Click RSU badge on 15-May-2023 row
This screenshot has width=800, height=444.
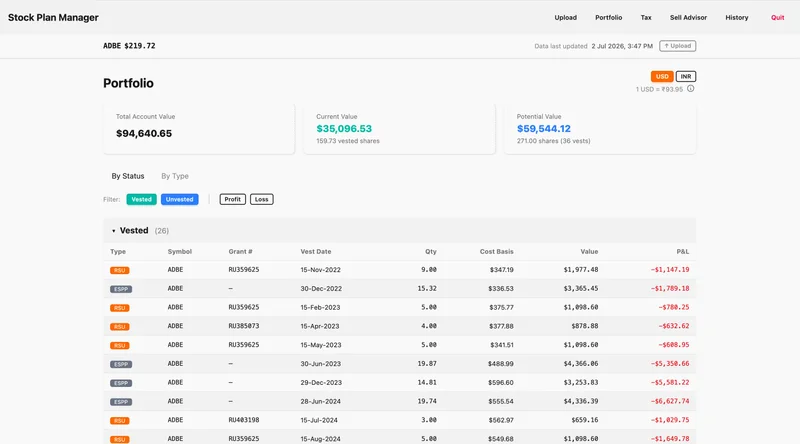[x=120, y=346]
